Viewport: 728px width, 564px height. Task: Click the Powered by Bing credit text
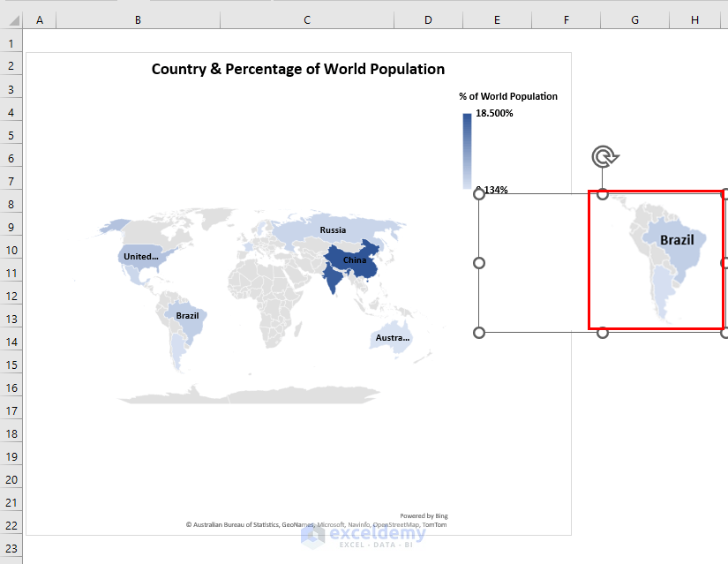click(x=424, y=515)
